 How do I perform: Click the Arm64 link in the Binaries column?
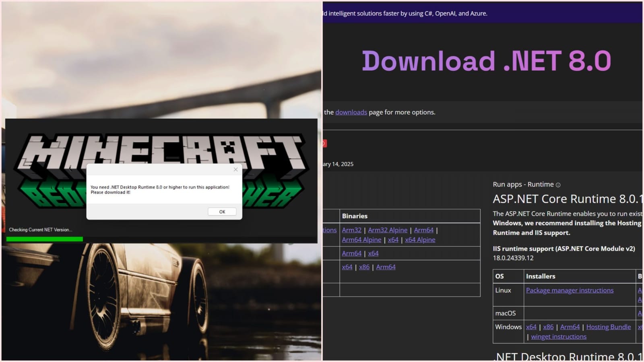point(351,253)
